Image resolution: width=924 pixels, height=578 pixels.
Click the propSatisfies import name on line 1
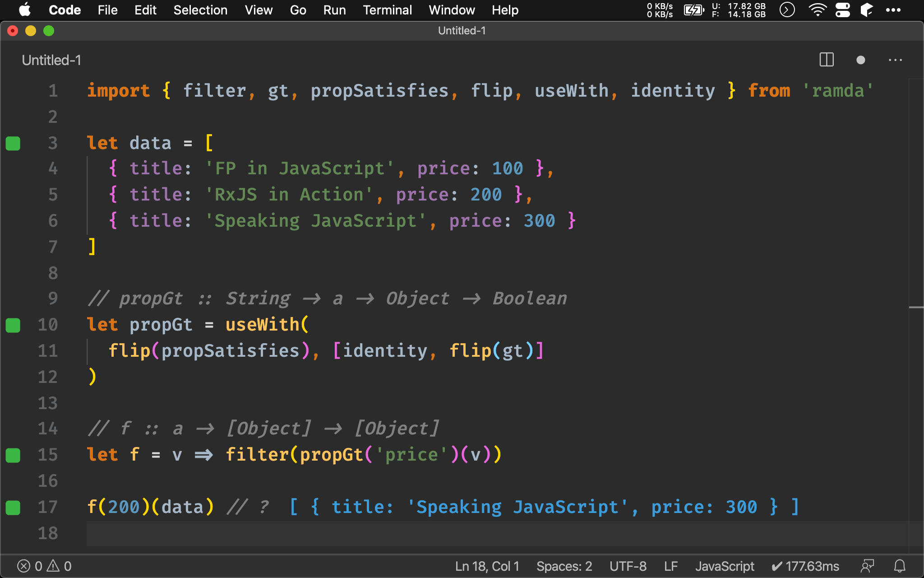[379, 91]
